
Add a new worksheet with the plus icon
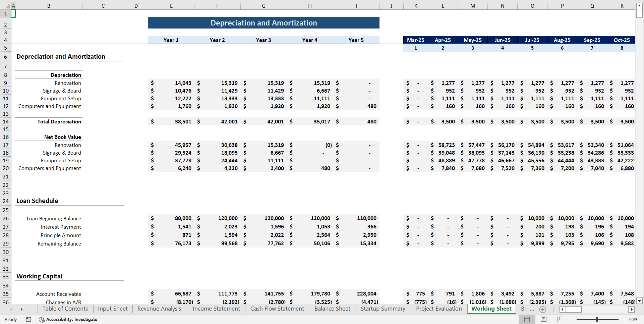pyautogui.click(x=542, y=310)
